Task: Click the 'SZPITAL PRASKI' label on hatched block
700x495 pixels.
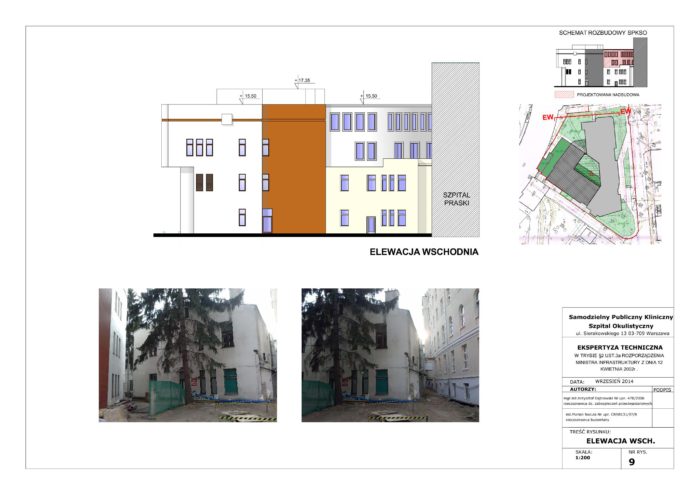Action: [456, 199]
